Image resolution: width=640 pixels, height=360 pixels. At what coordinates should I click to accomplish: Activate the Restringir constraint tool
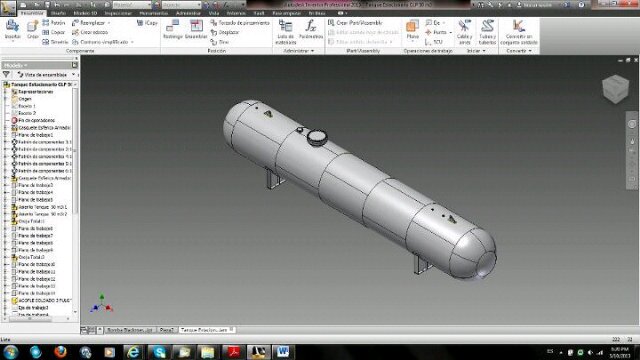(x=173, y=29)
